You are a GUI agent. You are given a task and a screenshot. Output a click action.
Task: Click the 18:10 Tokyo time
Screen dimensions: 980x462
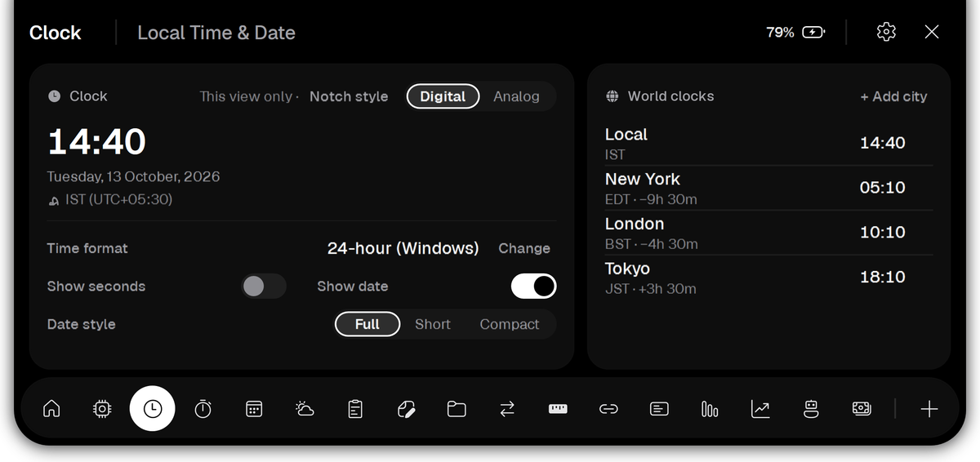pos(883,278)
